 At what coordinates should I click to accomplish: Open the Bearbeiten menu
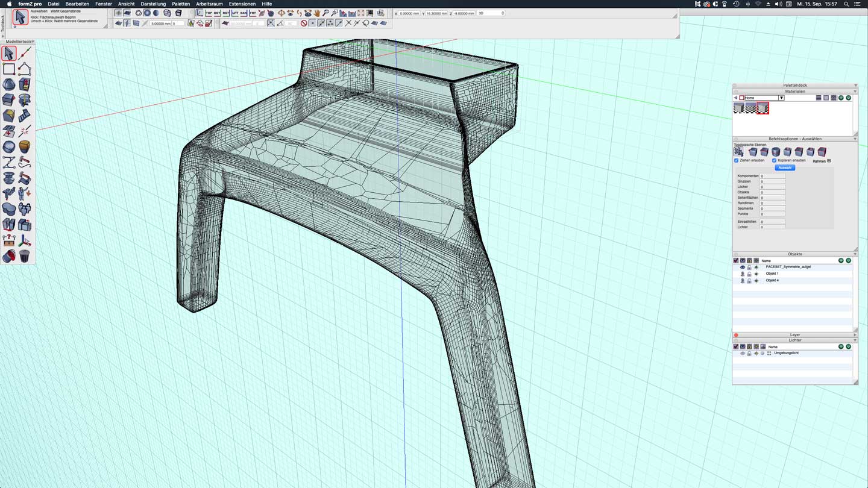(77, 4)
